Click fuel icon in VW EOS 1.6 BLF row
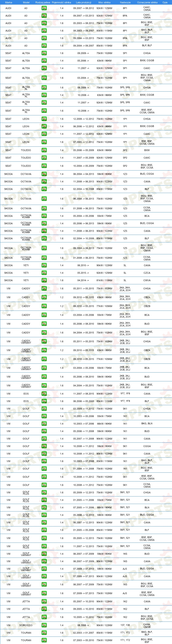The width and height of the screenshot is (172, 644). coord(44,401)
